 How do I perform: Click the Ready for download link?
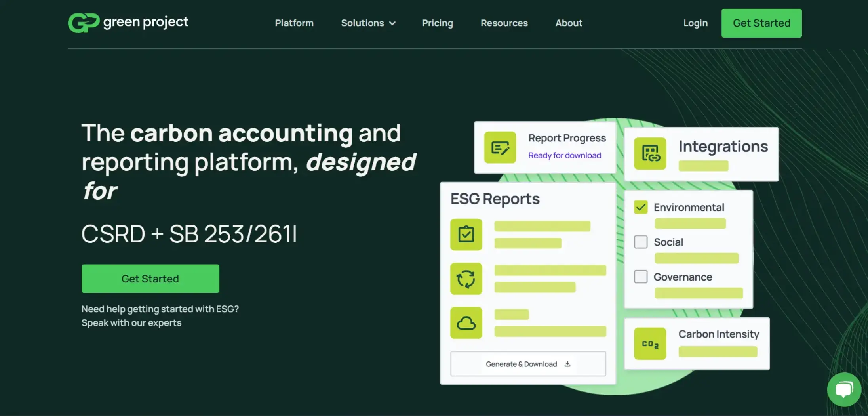564,155
